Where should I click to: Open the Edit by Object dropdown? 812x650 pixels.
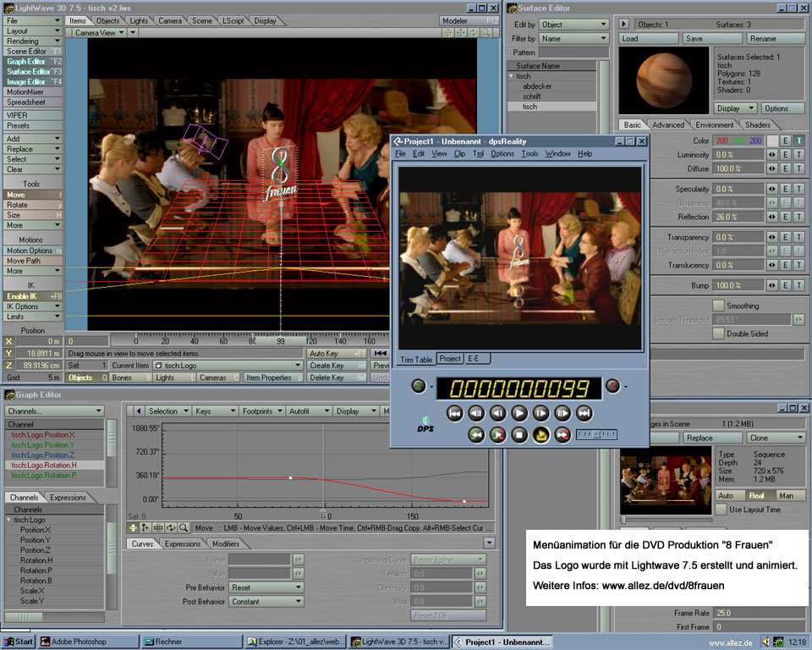tap(573, 25)
